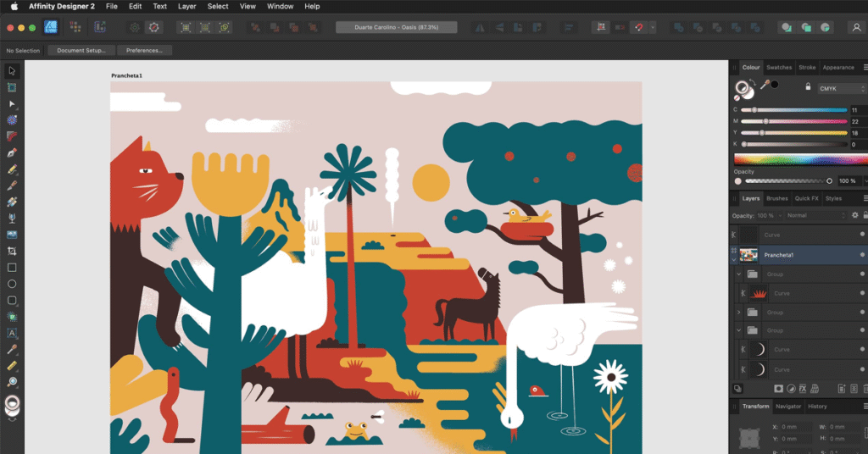The width and height of the screenshot is (868, 454).
Task: Toggle the red magnet Snapping button
Action: click(x=639, y=27)
